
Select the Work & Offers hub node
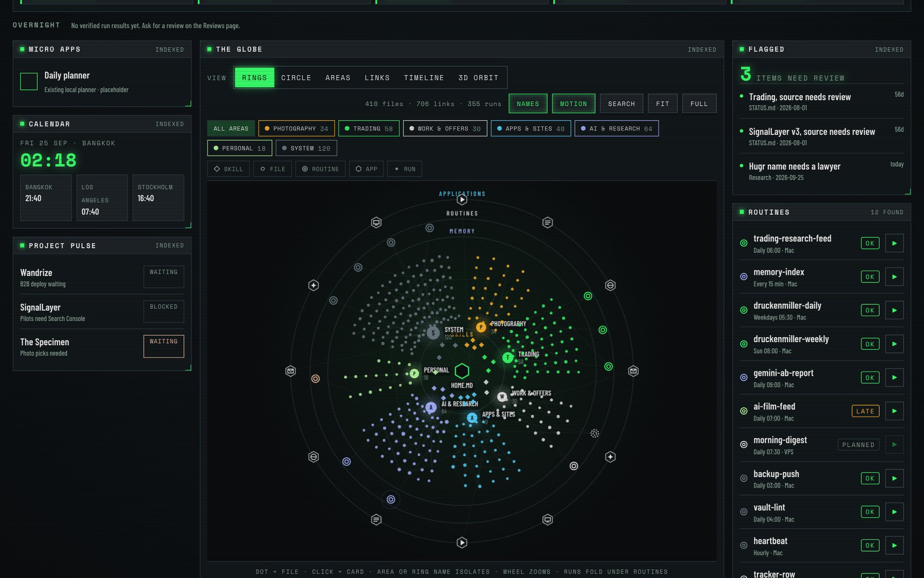tap(502, 396)
